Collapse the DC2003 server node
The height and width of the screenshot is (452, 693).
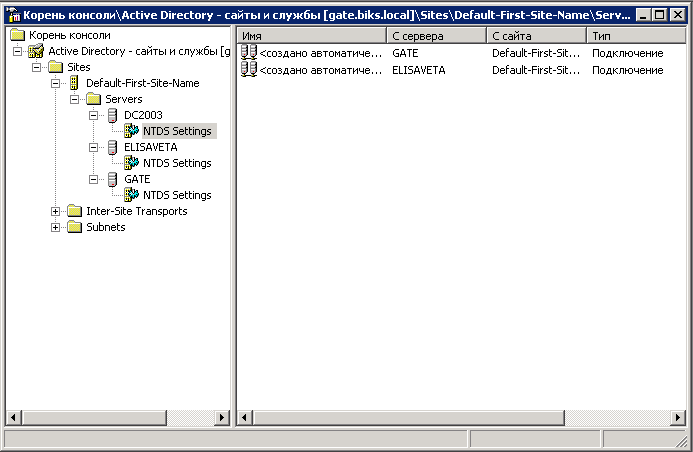94,115
